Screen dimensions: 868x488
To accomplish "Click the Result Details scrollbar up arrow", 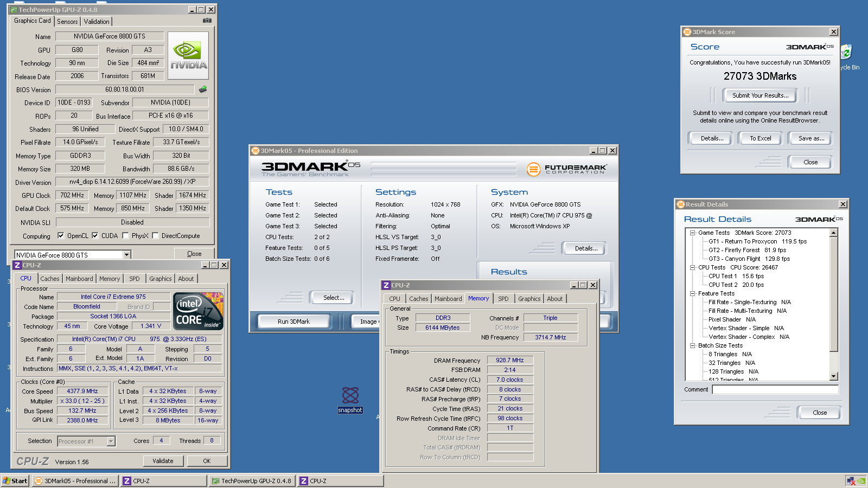I will tap(834, 233).
